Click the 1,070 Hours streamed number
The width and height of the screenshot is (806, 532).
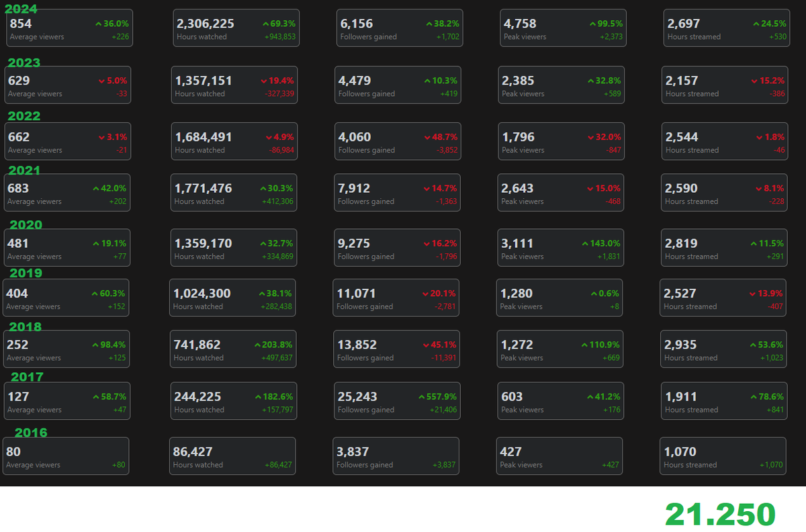click(680, 452)
